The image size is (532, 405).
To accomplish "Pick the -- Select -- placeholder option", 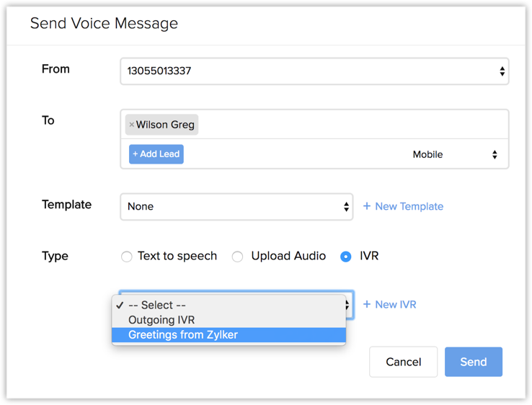I will coord(157,305).
